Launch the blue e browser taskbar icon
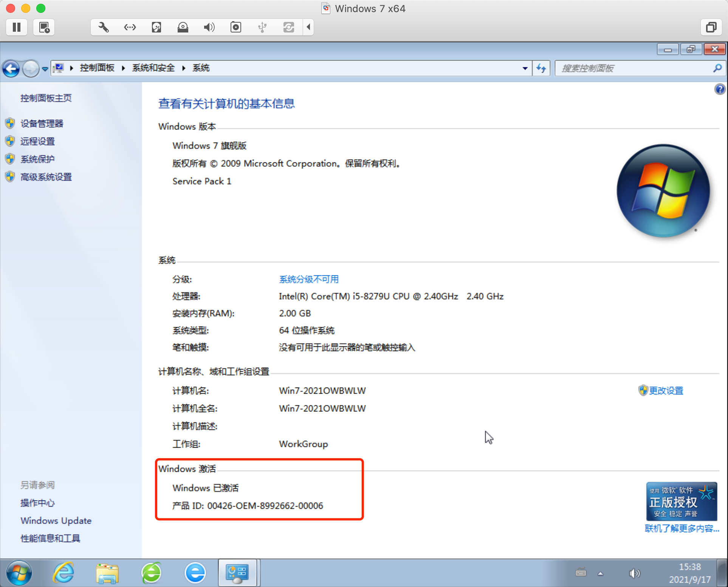The width and height of the screenshot is (728, 587). coord(195,573)
